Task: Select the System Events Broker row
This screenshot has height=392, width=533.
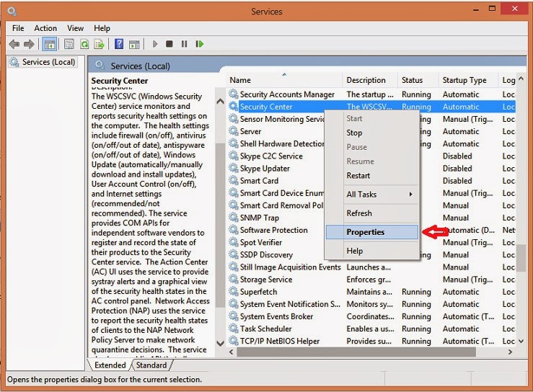Action: click(371, 316)
